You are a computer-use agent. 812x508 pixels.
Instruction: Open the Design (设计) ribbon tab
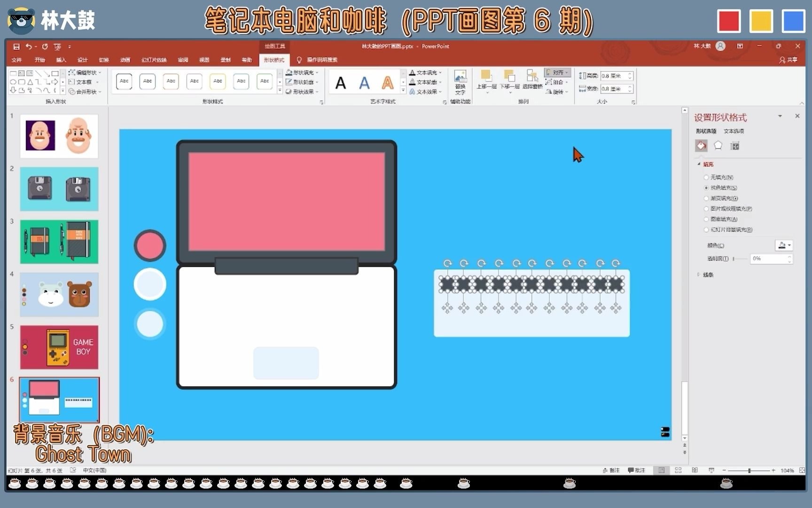(x=83, y=60)
